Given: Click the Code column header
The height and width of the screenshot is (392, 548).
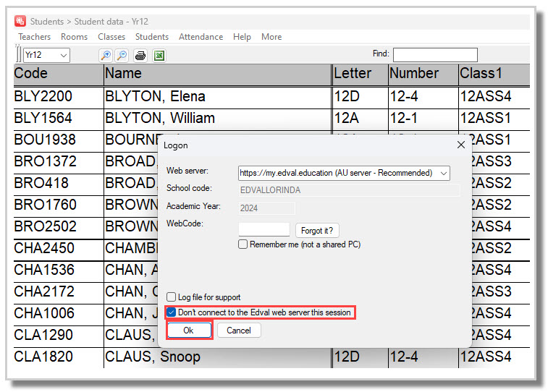Looking at the screenshot, I should click(x=59, y=74).
